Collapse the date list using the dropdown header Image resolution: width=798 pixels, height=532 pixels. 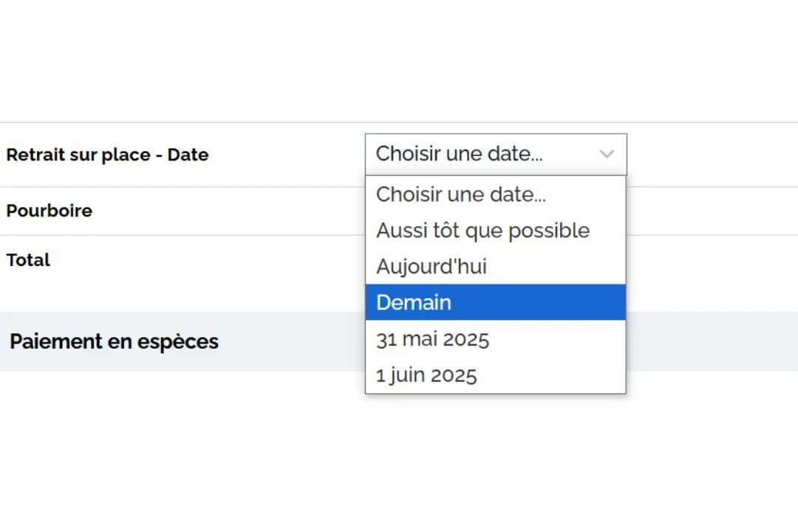[x=496, y=154]
